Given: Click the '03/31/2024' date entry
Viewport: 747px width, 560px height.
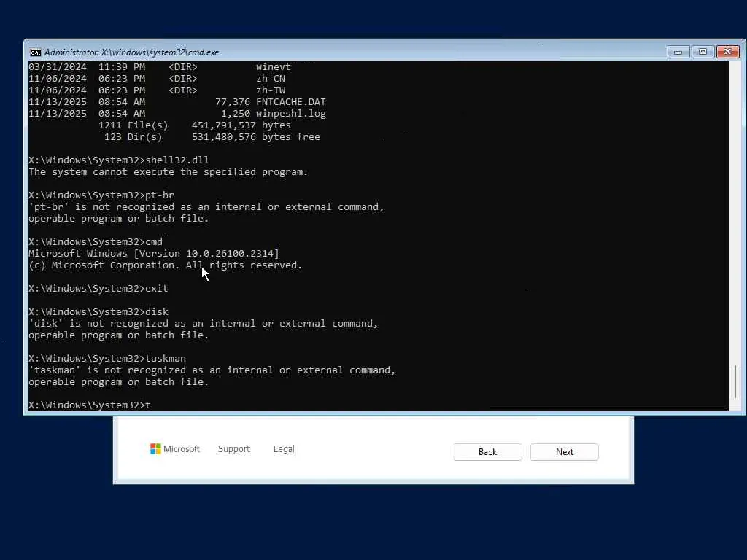Looking at the screenshot, I should [58, 66].
